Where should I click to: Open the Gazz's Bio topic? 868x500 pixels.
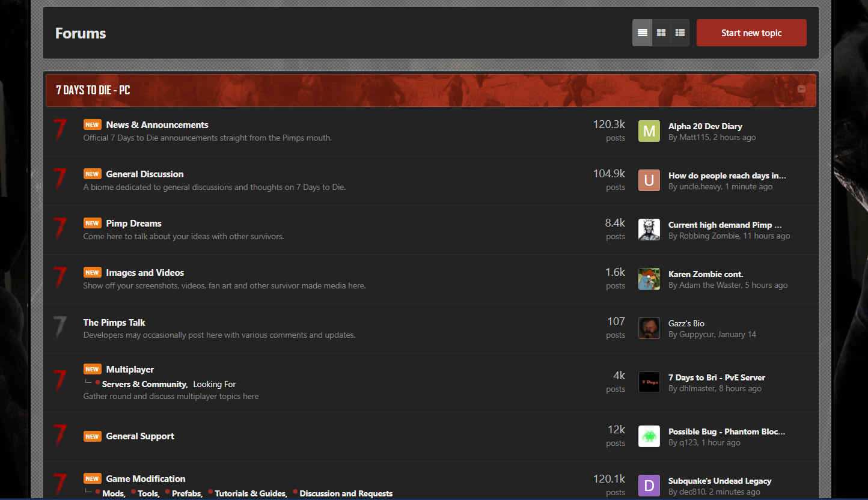pos(686,323)
